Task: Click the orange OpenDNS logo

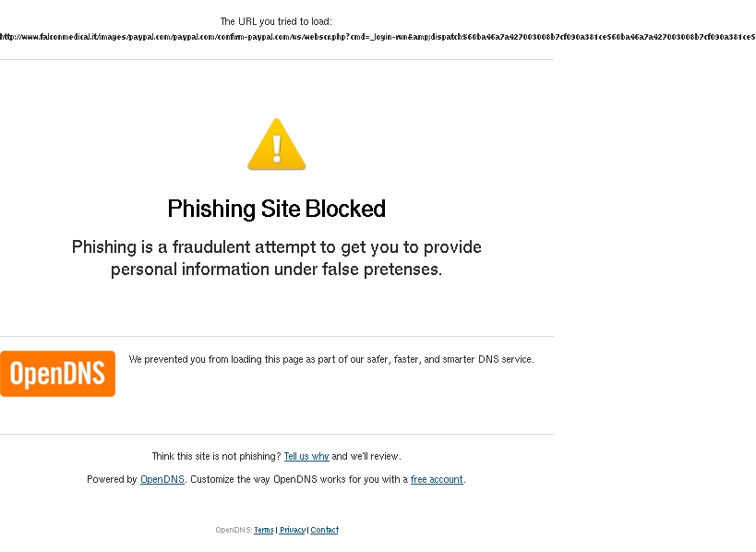Action: pos(57,374)
